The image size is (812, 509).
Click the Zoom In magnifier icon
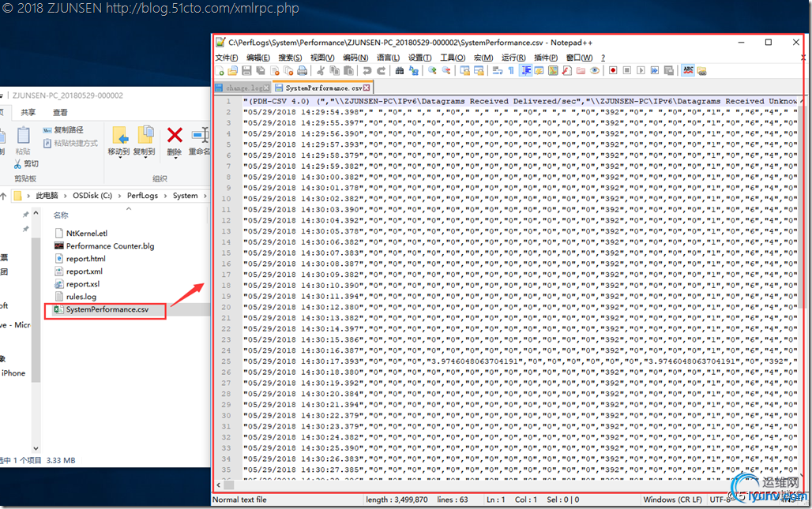coord(432,71)
